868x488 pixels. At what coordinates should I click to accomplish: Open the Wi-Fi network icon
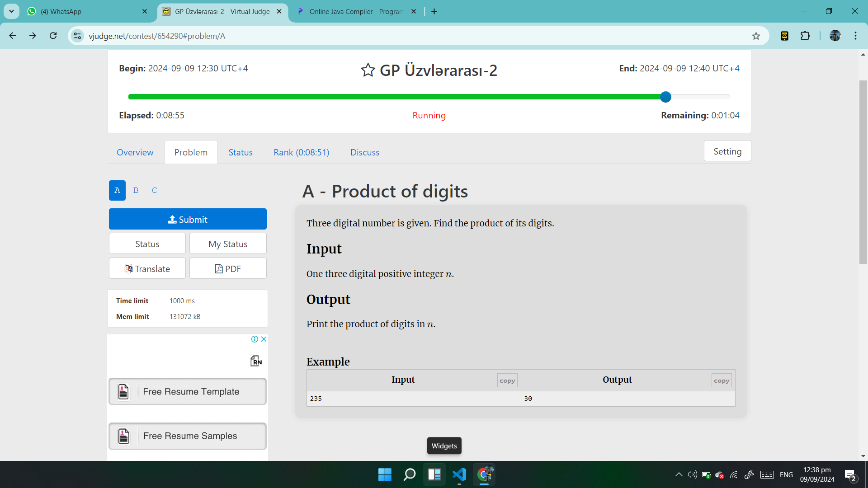(x=734, y=474)
